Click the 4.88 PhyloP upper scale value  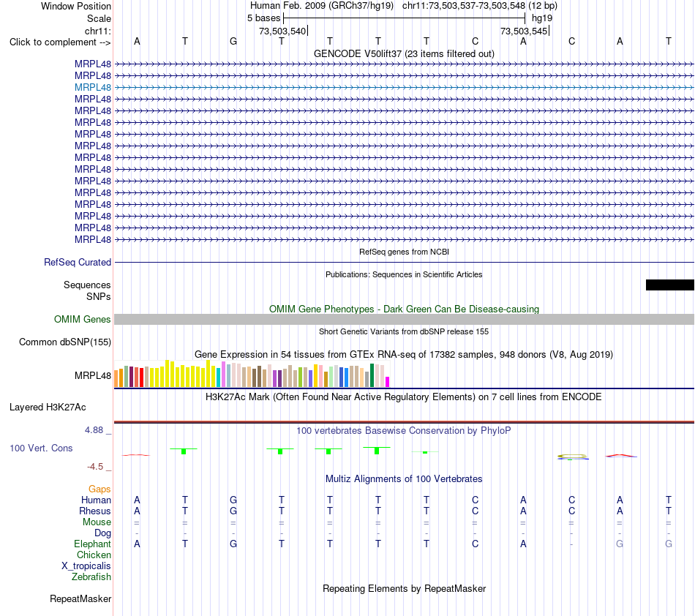[94, 430]
